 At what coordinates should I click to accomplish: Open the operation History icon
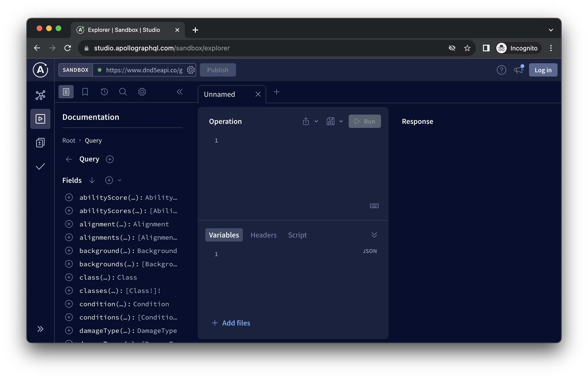point(104,92)
